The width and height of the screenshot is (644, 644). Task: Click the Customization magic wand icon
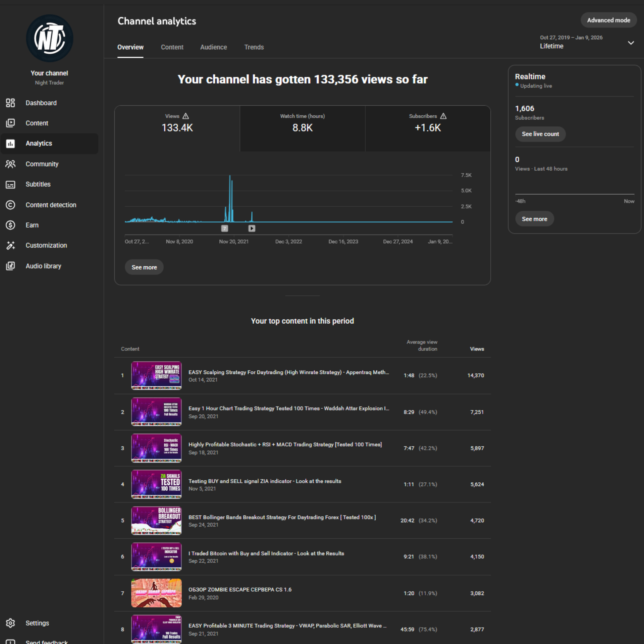click(10, 246)
